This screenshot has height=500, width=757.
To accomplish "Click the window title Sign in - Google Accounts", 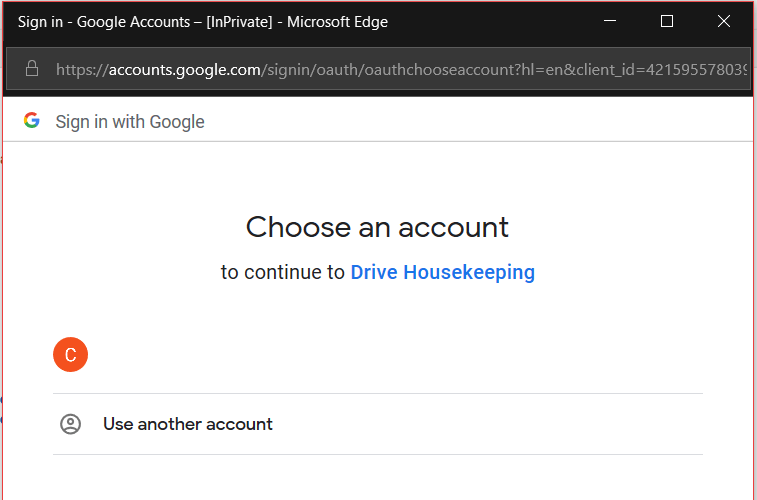I will pos(203,22).
